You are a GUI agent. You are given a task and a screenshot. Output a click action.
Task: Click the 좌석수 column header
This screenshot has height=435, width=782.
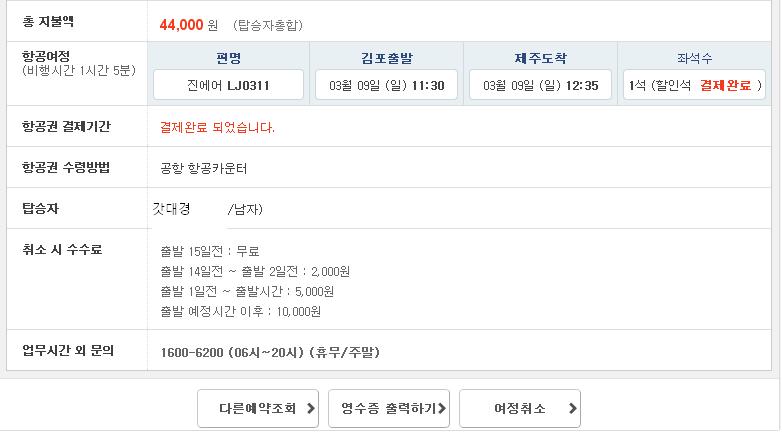coord(694,58)
